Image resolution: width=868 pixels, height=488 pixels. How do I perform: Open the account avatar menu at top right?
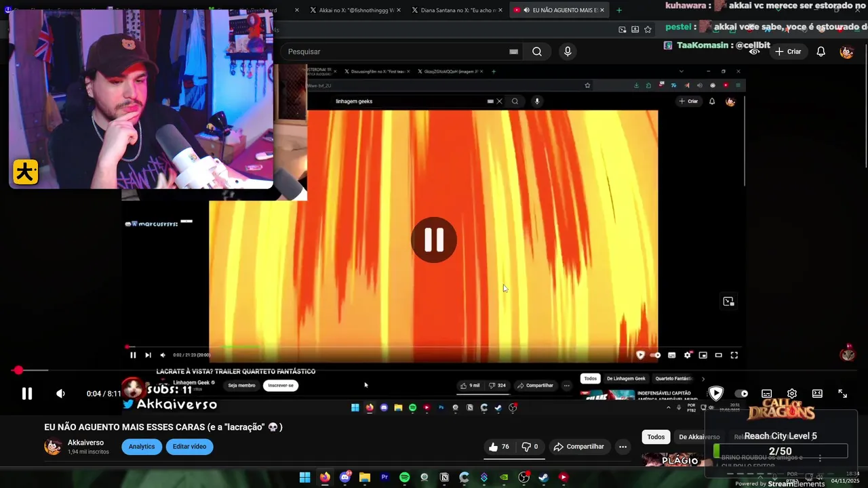(x=846, y=52)
